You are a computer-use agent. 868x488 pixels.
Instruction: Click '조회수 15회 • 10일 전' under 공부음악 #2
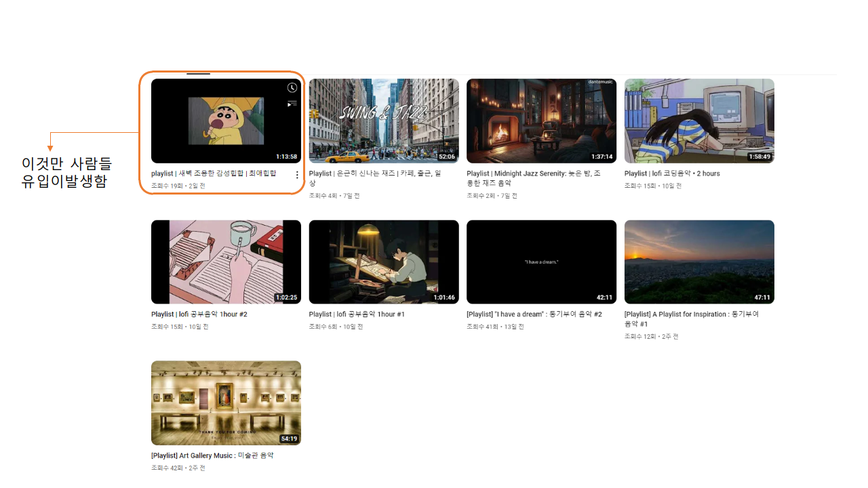click(x=180, y=327)
